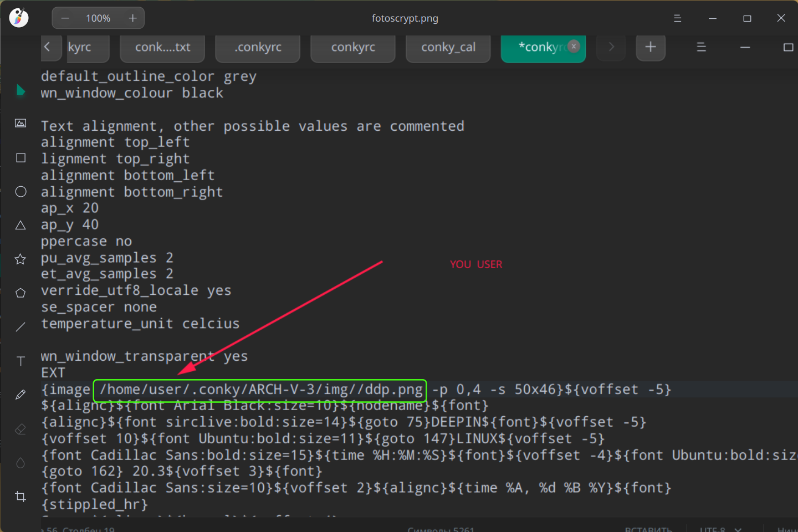Select the Line tool
This screenshot has height=532, width=798.
click(21, 327)
